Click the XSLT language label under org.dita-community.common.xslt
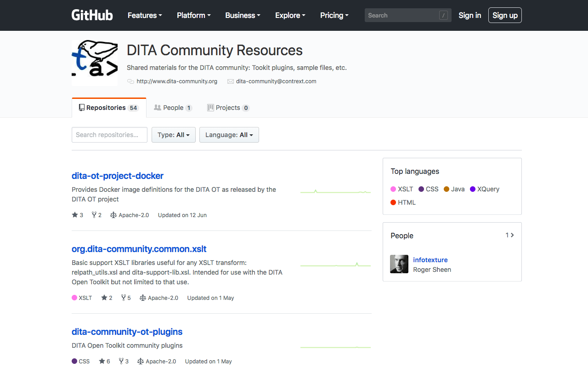The image size is (588, 368). pyautogui.click(x=82, y=298)
